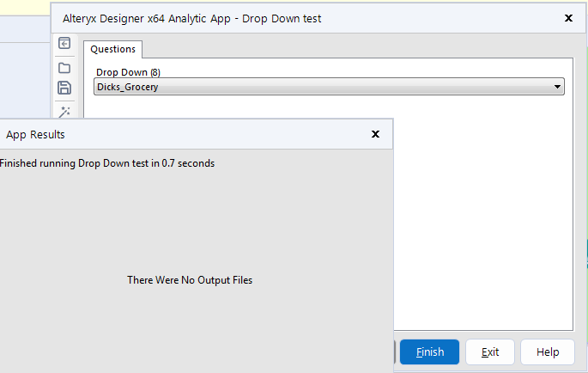Screen dimensions: 588x373
Task: Click the magic wand icon
Action: (x=64, y=111)
